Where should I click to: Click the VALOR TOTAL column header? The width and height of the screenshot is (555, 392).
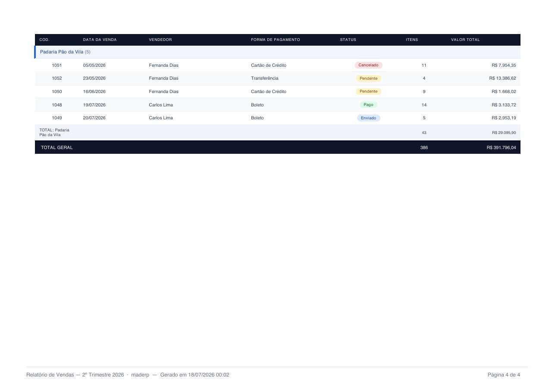pyautogui.click(x=465, y=40)
